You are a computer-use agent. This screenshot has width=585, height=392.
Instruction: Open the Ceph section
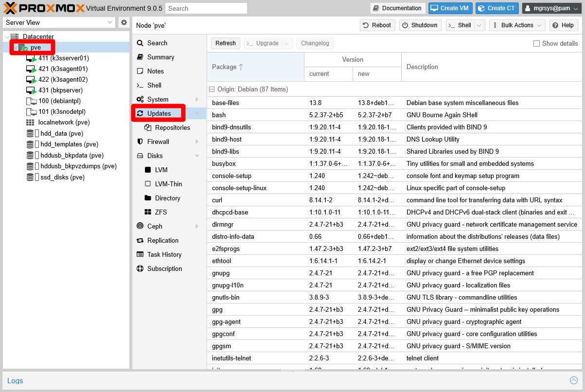point(155,226)
